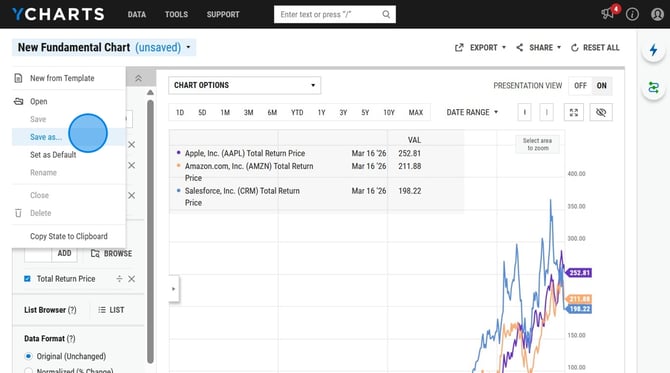
Task: Click the Salesforce, Inc. (CRM) legend entry
Action: point(242,197)
